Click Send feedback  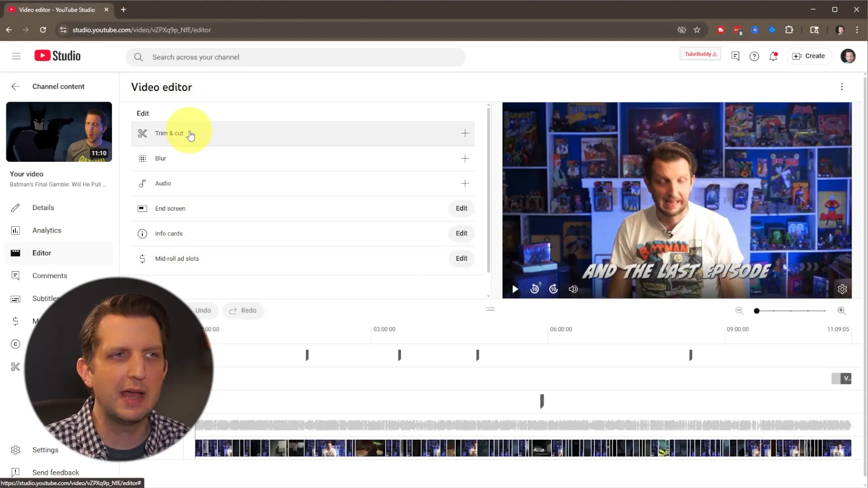pos(56,473)
